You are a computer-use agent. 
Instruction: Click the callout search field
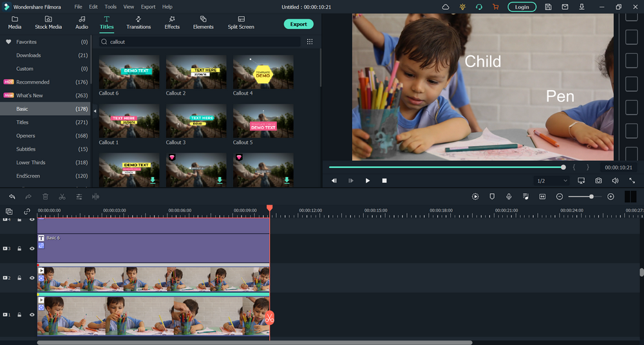click(200, 41)
